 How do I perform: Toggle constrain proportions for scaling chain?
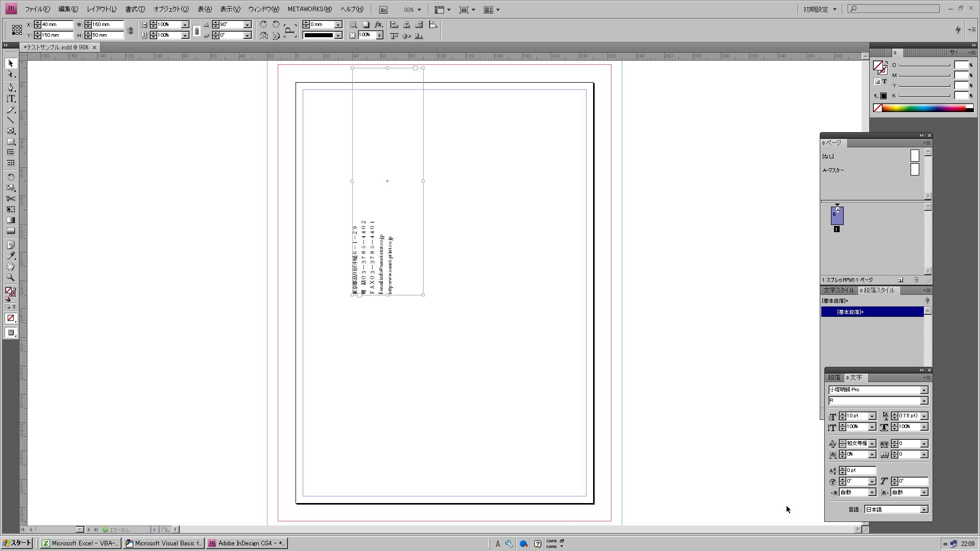pos(197,30)
